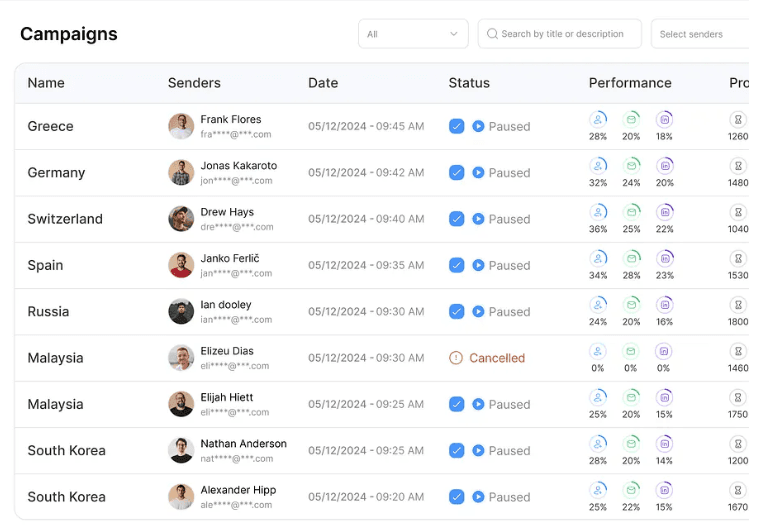The height and width of the screenshot is (532, 757).
Task: Open the Greece campaign name
Action: pos(50,126)
